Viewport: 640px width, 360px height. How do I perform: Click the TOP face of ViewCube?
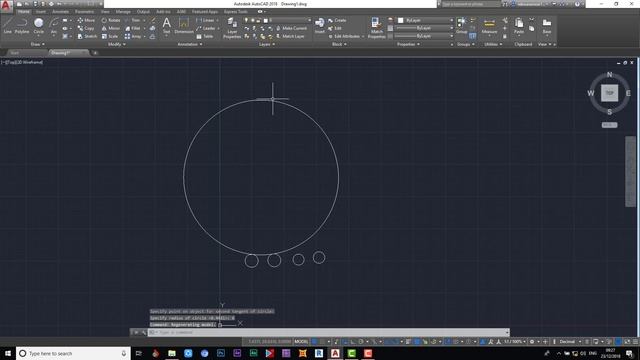click(x=609, y=93)
